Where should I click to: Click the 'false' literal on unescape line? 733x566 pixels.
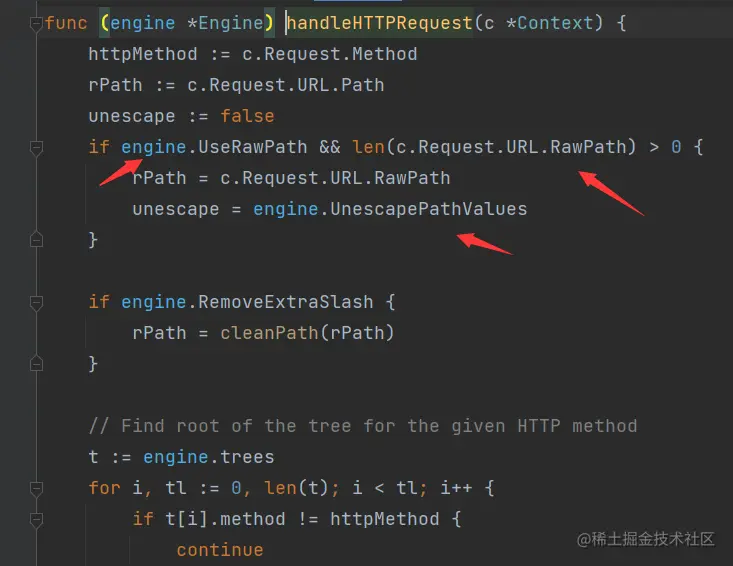tap(247, 116)
